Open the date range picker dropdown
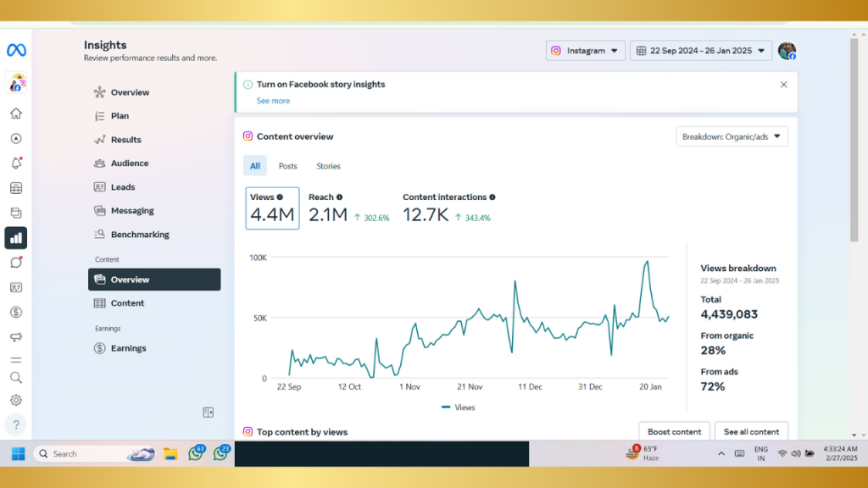Screen dimensions: 868x488 pyautogui.click(x=701, y=51)
